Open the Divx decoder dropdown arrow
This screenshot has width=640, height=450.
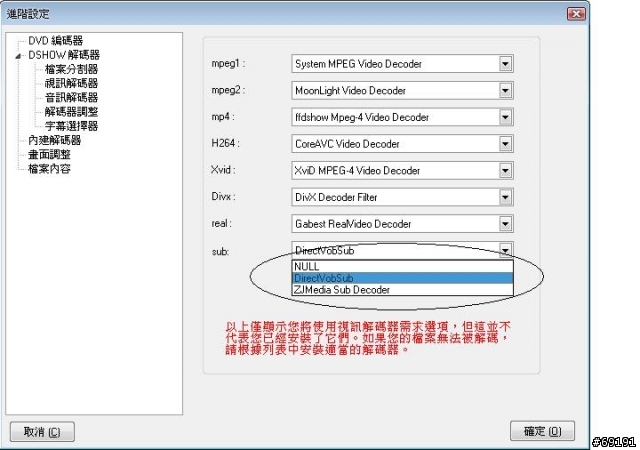505,197
